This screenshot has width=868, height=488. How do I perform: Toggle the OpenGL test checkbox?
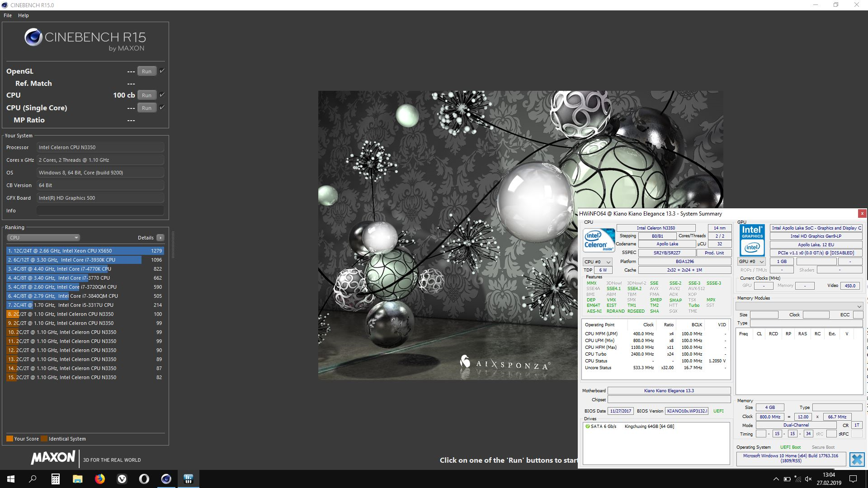click(162, 71)
